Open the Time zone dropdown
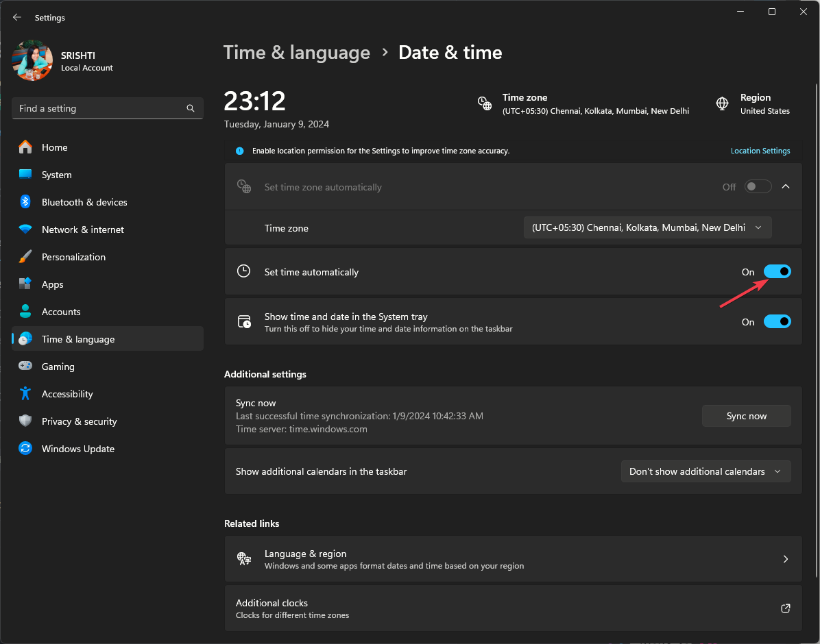This screenshot has width=820, height=644. pos(647,228)
